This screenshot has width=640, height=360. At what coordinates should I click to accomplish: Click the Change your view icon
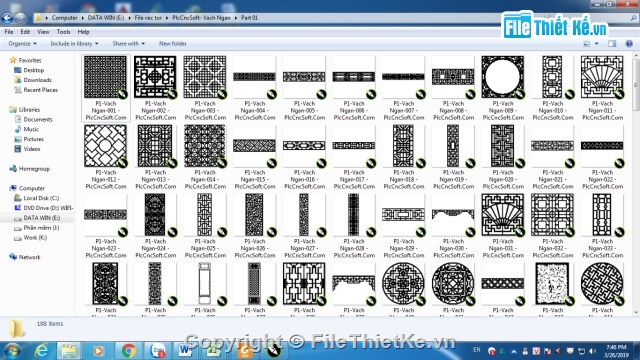pos(587,44)
